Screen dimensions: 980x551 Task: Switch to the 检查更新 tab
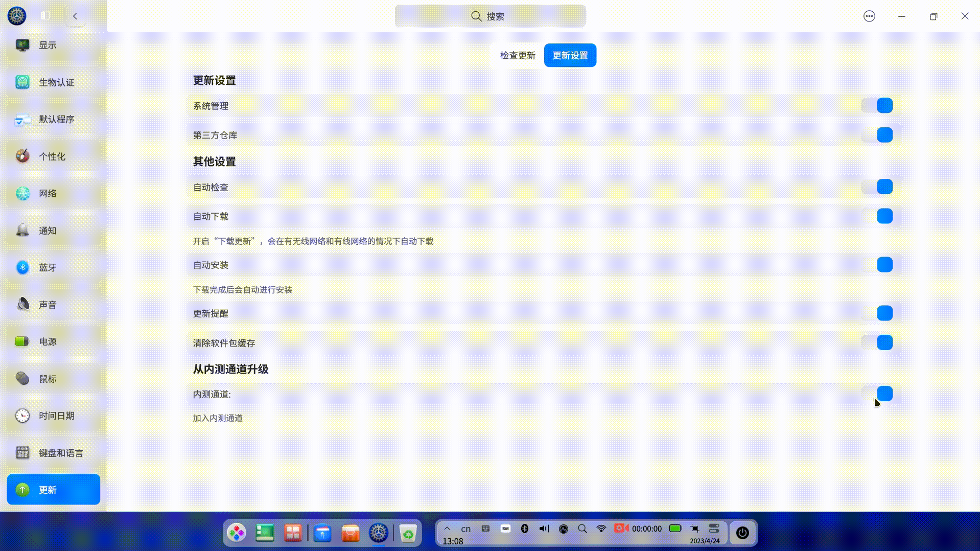517,55
